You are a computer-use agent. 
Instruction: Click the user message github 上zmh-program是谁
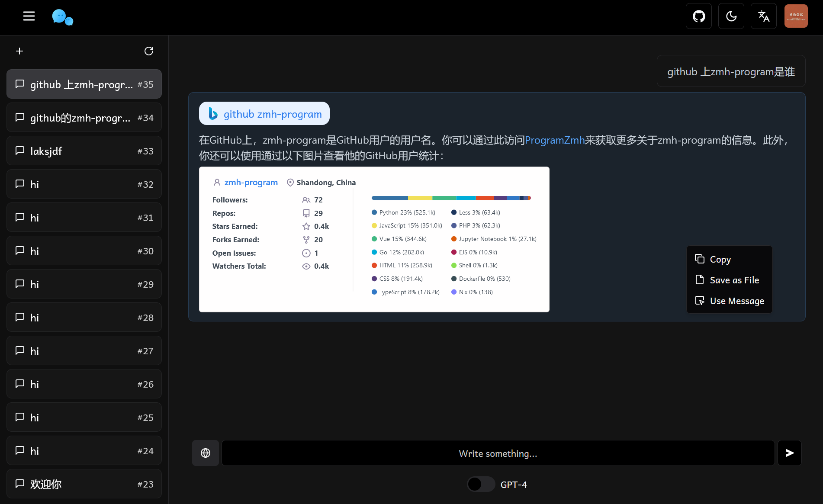point(731,71)
